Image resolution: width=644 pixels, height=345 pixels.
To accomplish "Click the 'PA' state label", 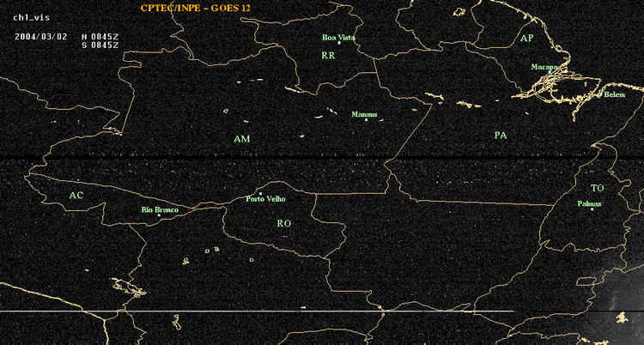I will pyautogui.click(x=501, y=136).
